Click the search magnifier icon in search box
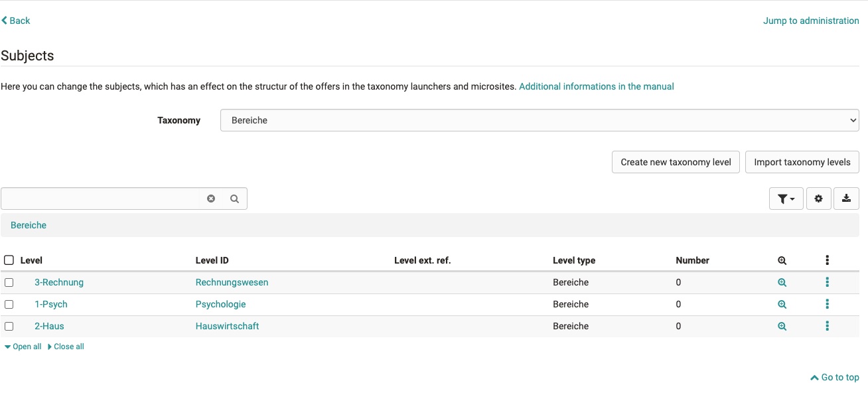Image resolution: width=868 pixels, height=403 pixels. tap(234, 199)
